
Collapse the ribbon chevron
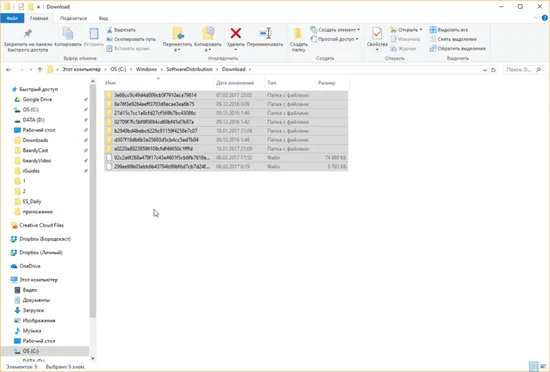(x=535, y=18)
